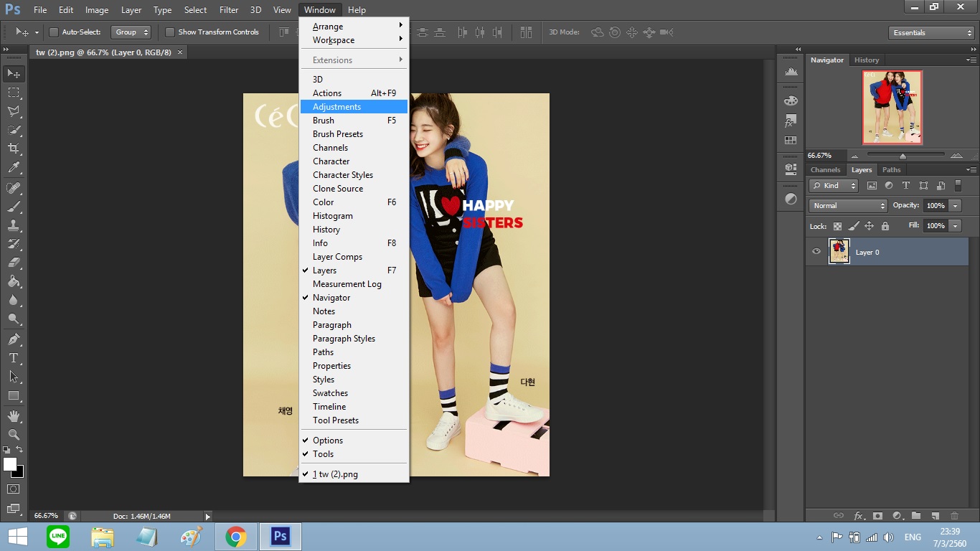Viewport: 980px width, 551px height.
Task: Create a new layer icon
Action: 935,515
